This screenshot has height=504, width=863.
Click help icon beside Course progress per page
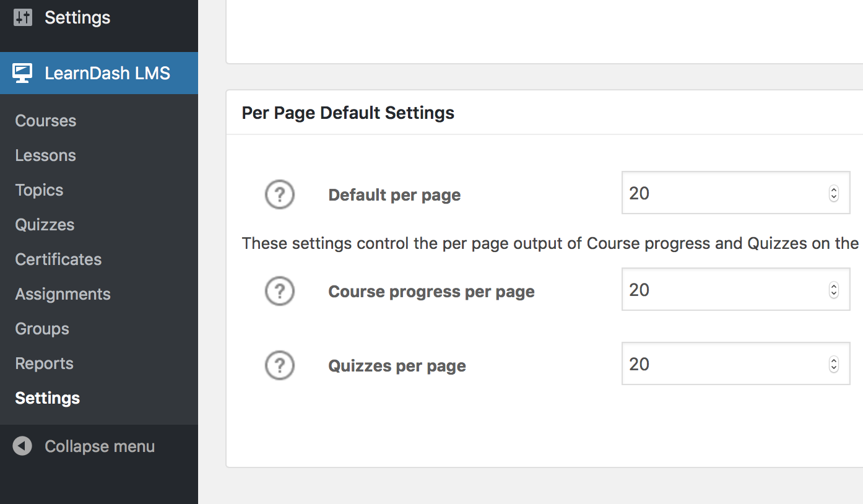(x=279, y=291)
